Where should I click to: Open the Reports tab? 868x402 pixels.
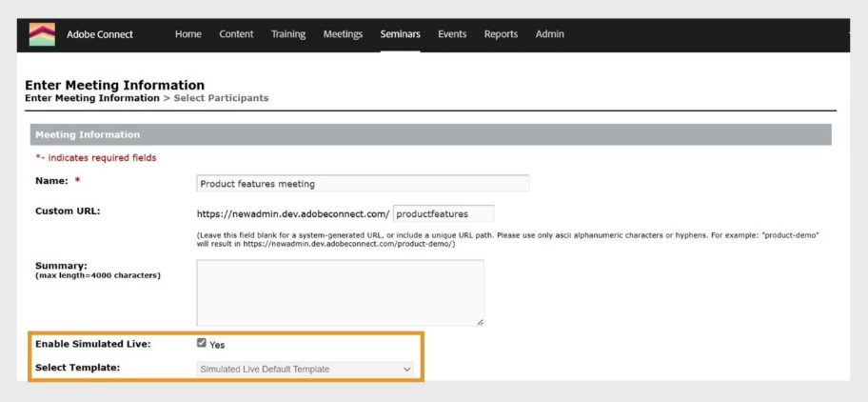(501, 34)
